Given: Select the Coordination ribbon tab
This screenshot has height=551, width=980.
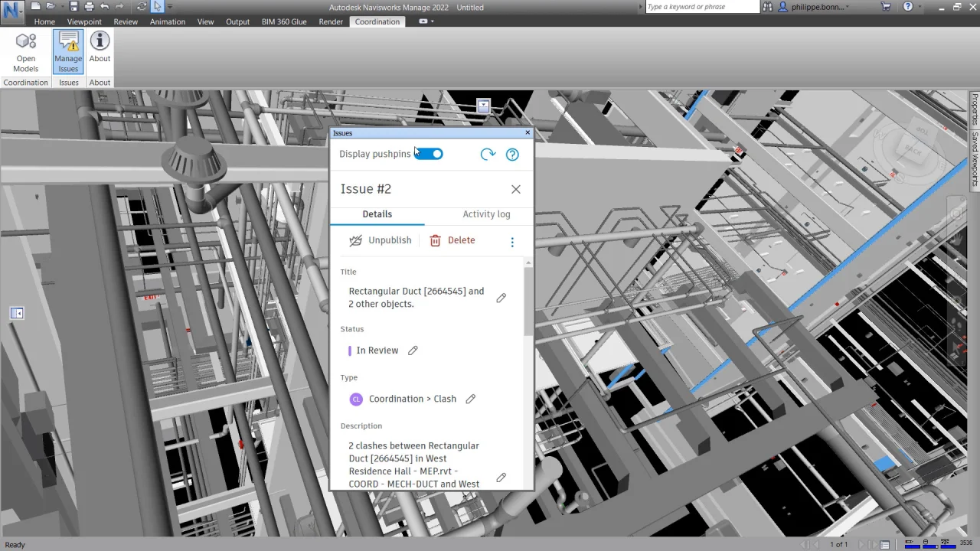Looking at the screenshot, I should (377, 21).
